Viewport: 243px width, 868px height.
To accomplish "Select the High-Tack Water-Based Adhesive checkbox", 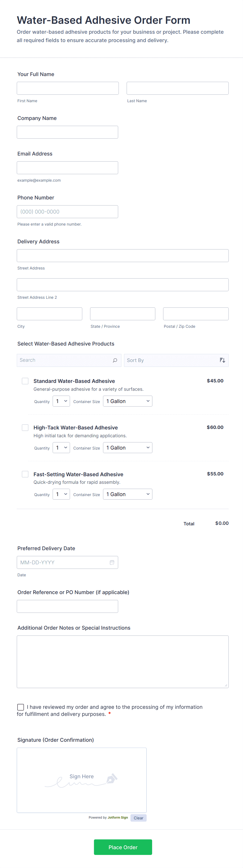I will [x=25, y=428].
